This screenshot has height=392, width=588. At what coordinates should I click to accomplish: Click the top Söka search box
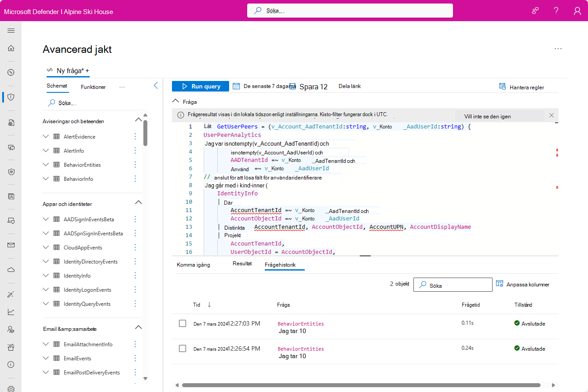pos(350,11)
